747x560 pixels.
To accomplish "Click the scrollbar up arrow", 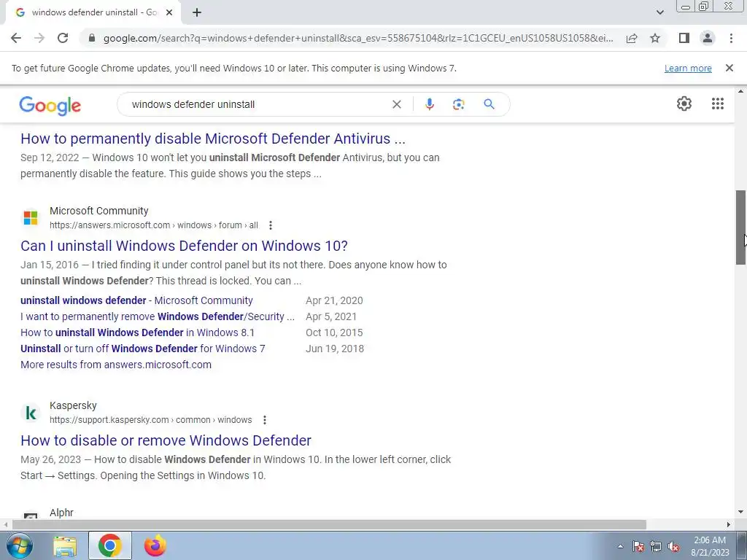I will 740,91.
